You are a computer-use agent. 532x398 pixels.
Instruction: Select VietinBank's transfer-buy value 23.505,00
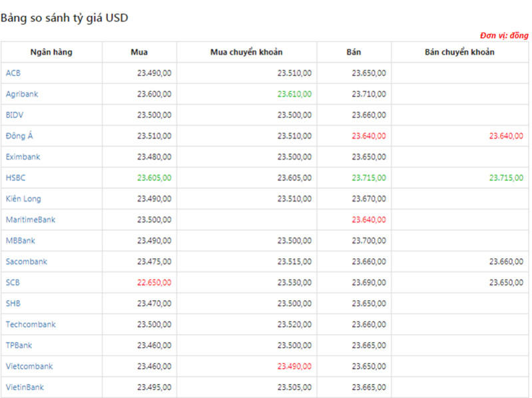point(294,387)
